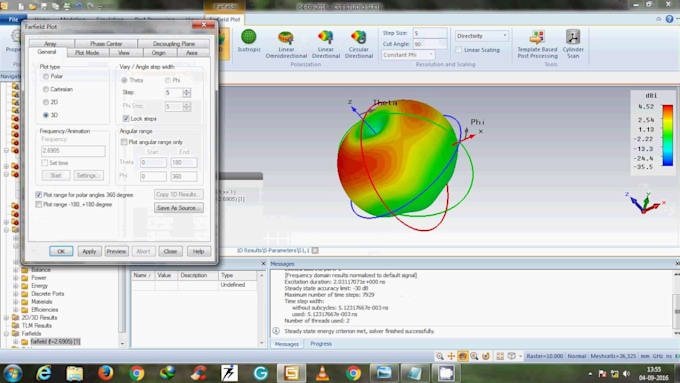680x383 pixels.
Task: Open Template Based Post Processing
Action: 537,44
